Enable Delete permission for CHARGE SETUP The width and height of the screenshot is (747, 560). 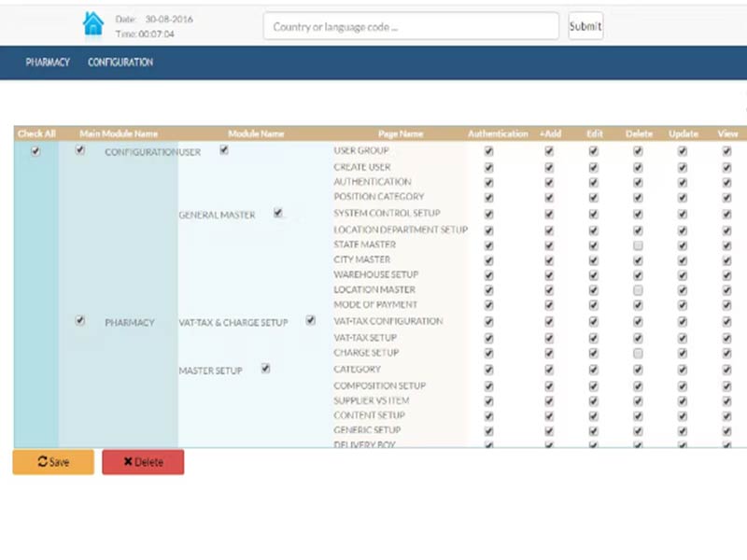[x=638, y=354]
